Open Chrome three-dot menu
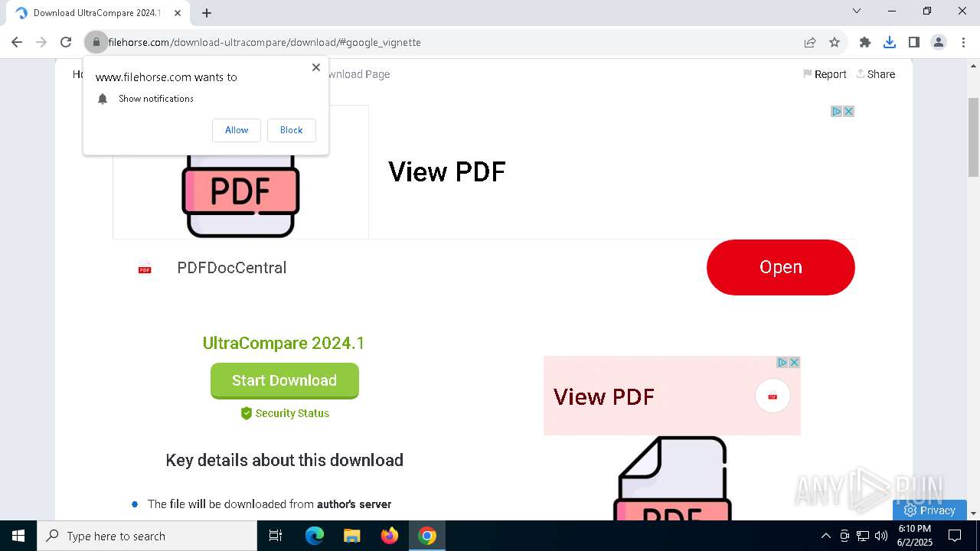The height and width of the screenshot is (551, 980). pos(963,42)
